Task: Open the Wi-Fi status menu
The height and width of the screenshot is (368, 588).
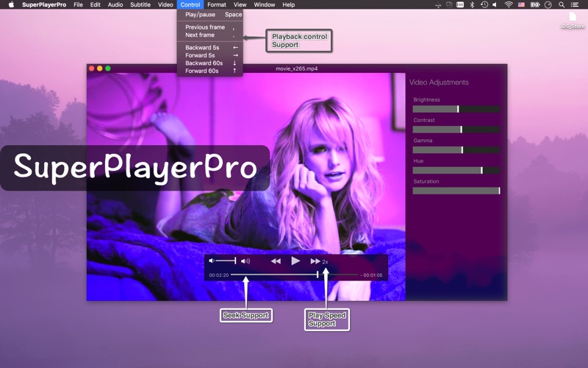Action: (509, 4)
